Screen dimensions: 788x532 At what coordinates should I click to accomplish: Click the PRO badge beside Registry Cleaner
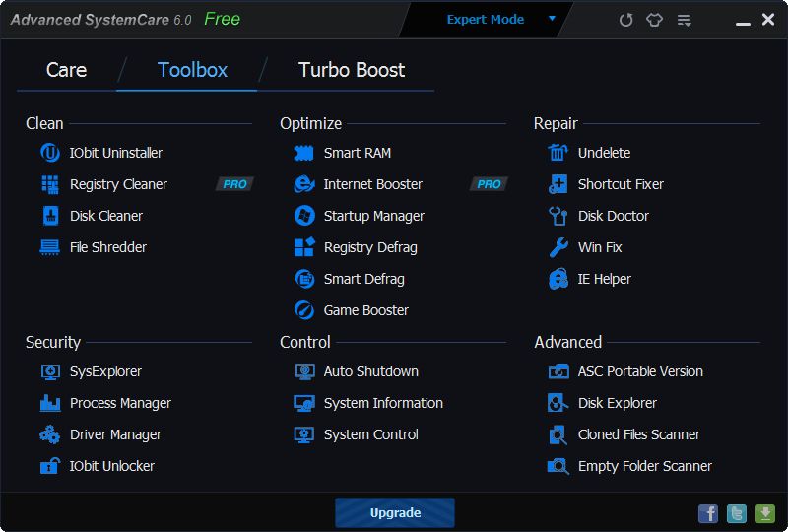pos(234,184)
